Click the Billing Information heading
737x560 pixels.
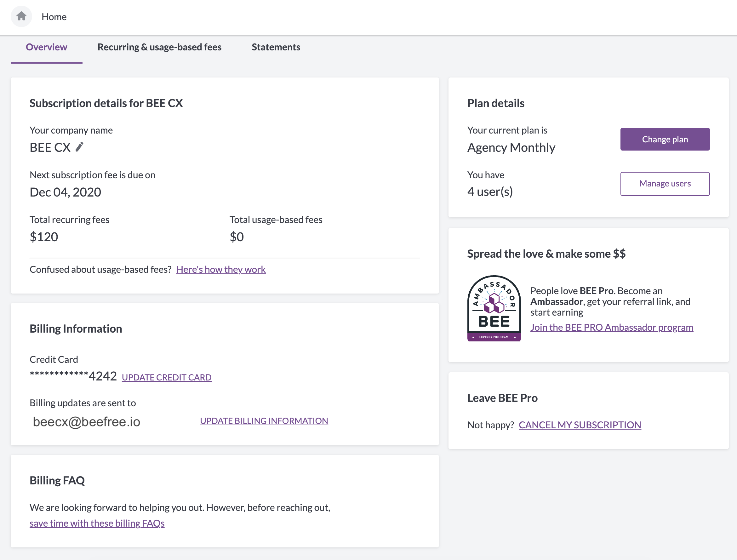point(76,329)
